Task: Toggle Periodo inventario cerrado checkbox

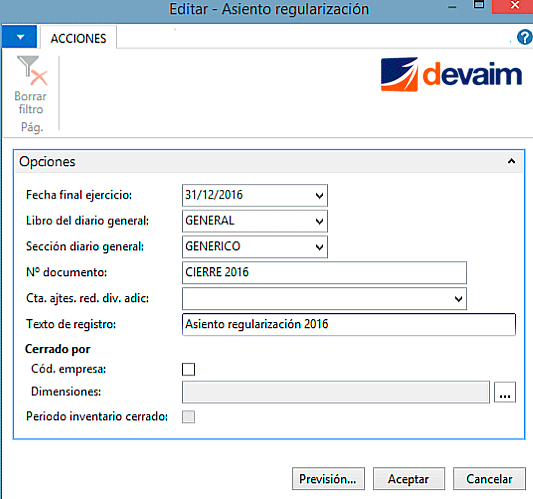Action: [188, 417]
